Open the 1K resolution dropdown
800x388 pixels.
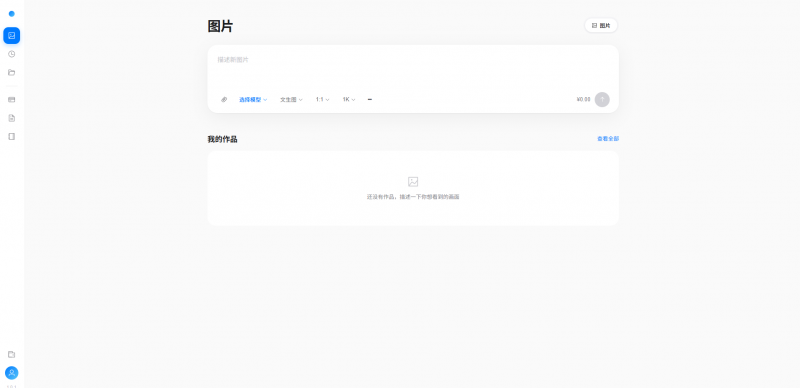pos(349,100)
